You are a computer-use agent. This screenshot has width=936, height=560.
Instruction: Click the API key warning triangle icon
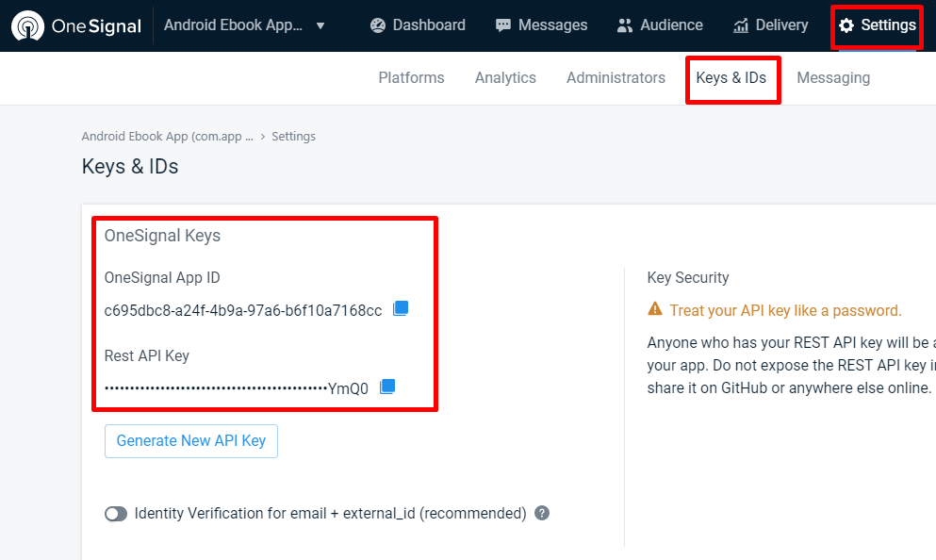(x=655, y=308)
